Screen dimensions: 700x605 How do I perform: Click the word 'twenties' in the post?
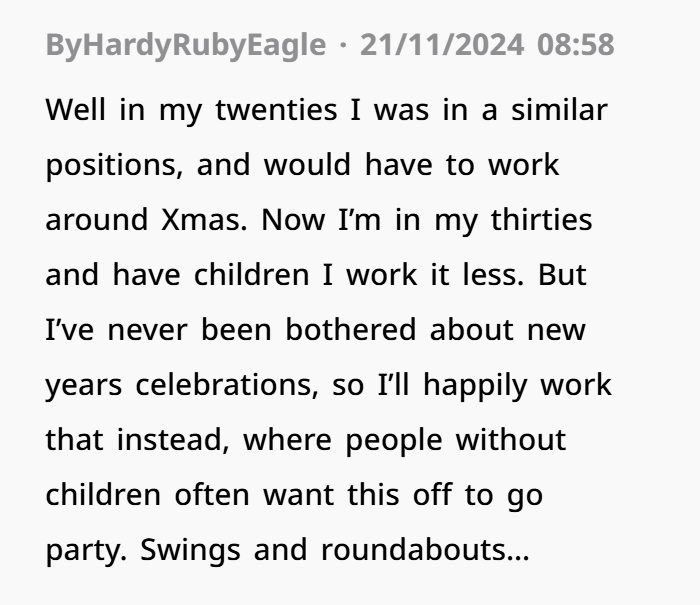pyautogui.click(x=276, y=110)
